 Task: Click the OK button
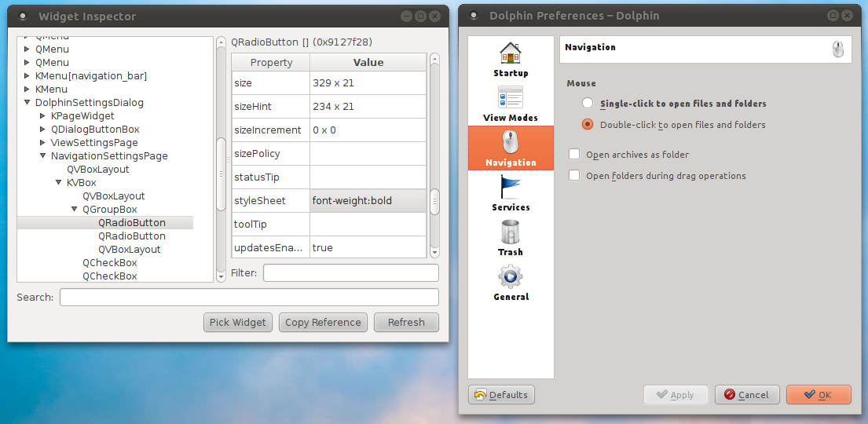tap(819, 395)
